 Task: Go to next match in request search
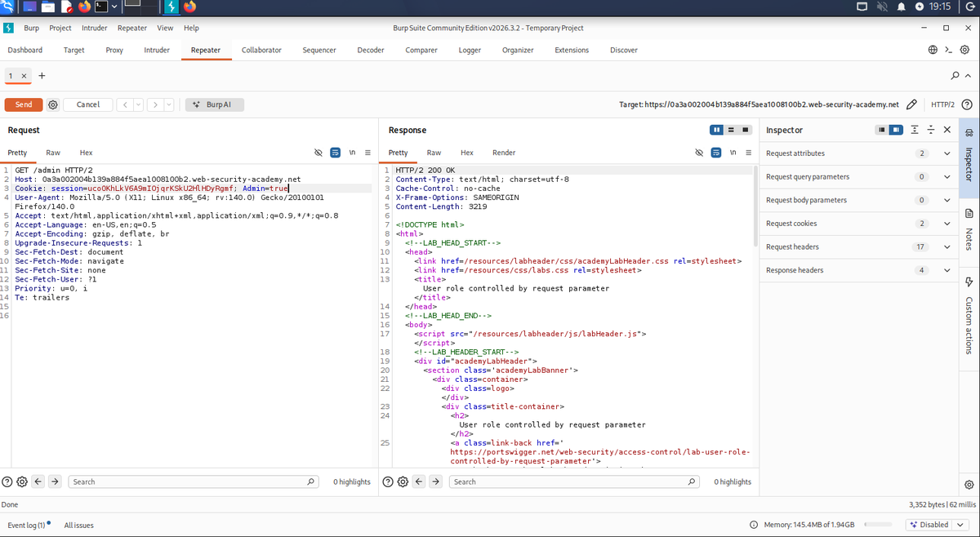(55, 482)
